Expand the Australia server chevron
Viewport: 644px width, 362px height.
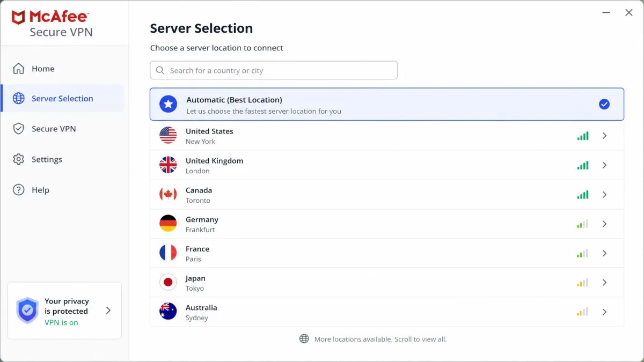(604, 312)
